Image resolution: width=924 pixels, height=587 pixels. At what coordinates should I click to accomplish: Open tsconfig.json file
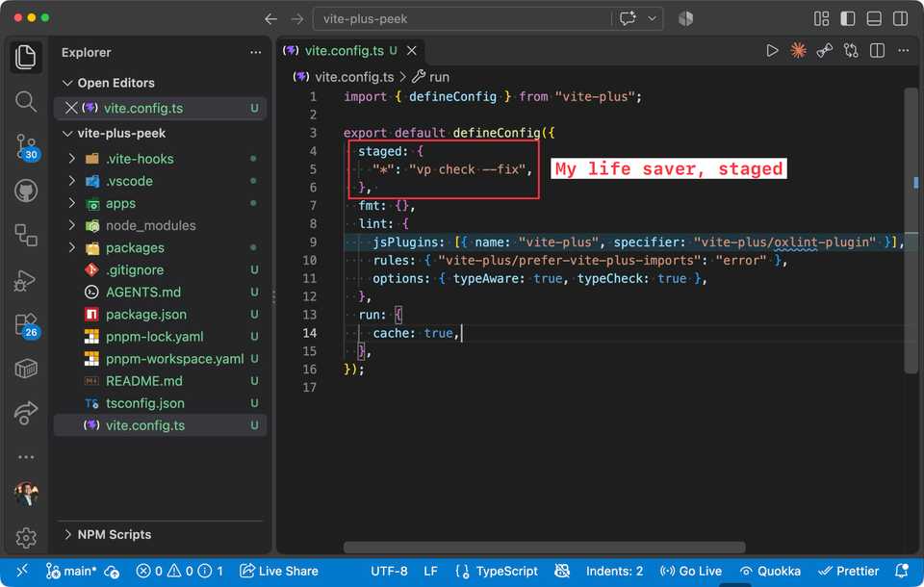(160, 404)
